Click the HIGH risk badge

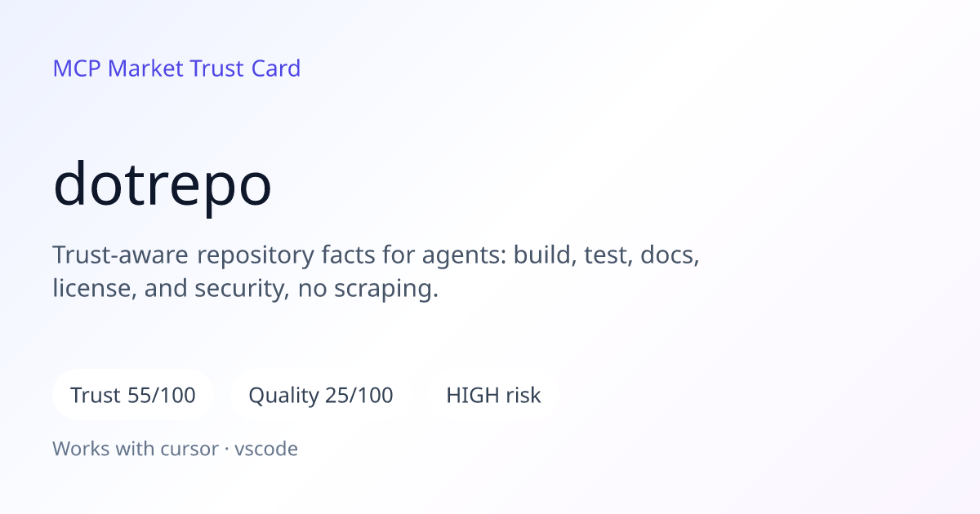coord(493,396)
